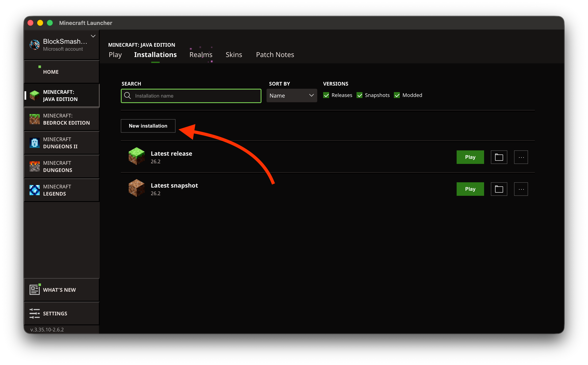Open Minecraft Legends from sidebar

(x=62, y=190)
